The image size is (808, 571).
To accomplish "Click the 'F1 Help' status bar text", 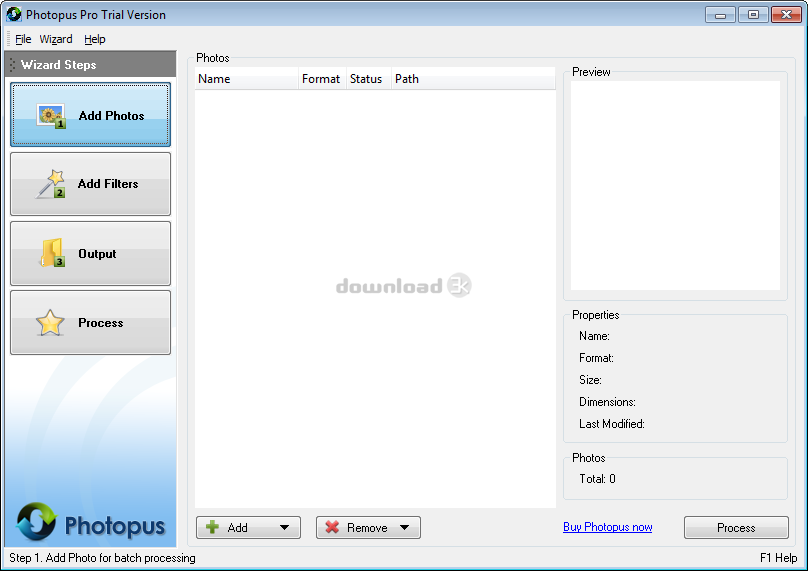I will 778,558.
